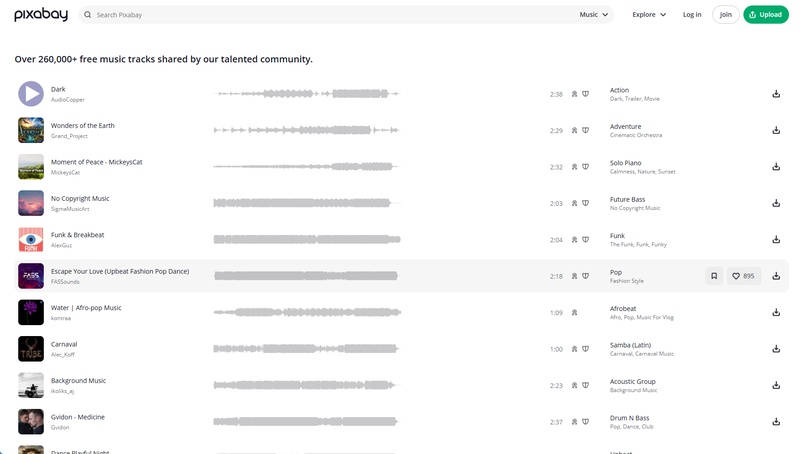This screenshot has height=454, width=800.
Task: Open the Gvidon - Medicine thumbnail
Action: (x=31, y=422)
